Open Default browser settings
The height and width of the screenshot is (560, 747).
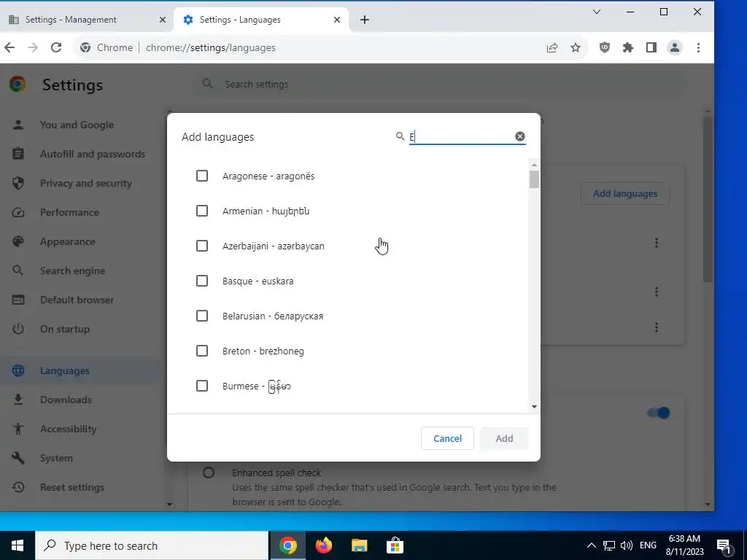coord(77,300)
